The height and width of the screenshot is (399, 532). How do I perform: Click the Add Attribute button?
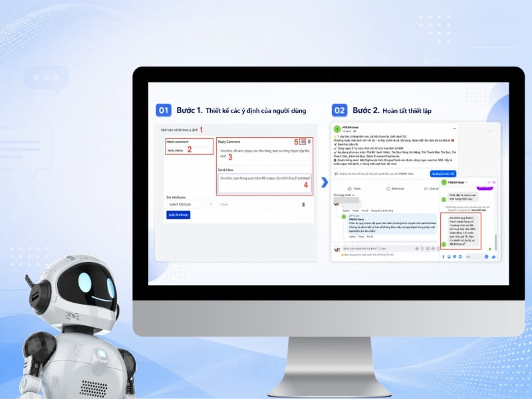coord(178,215)
